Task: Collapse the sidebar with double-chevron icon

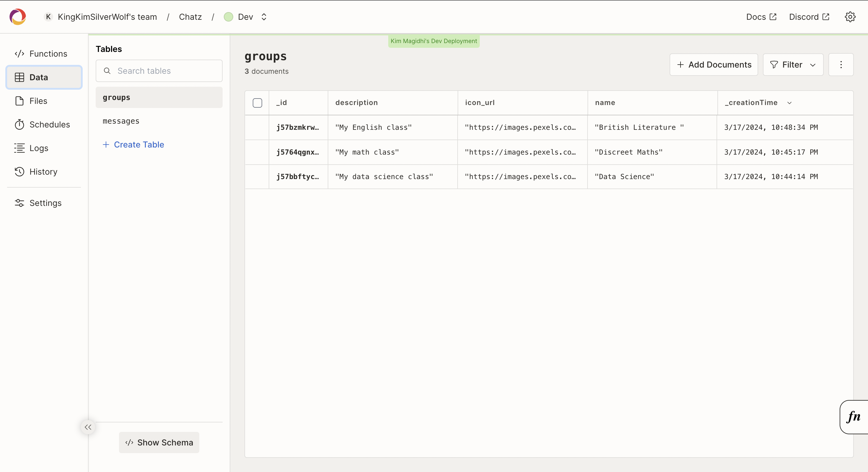Action: (88, 427)
